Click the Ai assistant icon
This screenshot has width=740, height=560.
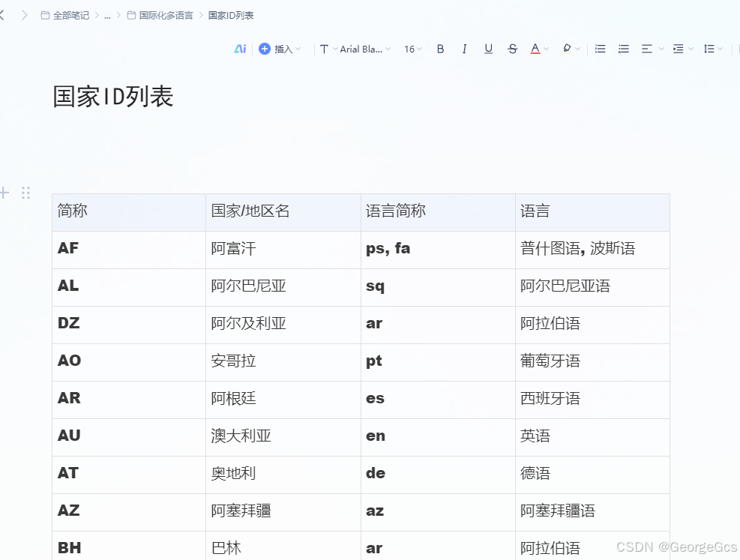click(240, 49)
